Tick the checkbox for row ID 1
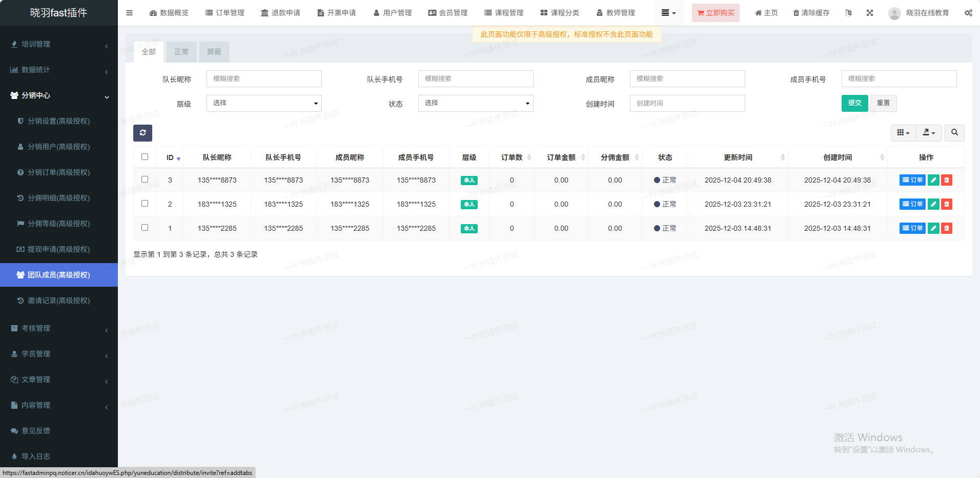 (x=145, y=228)
